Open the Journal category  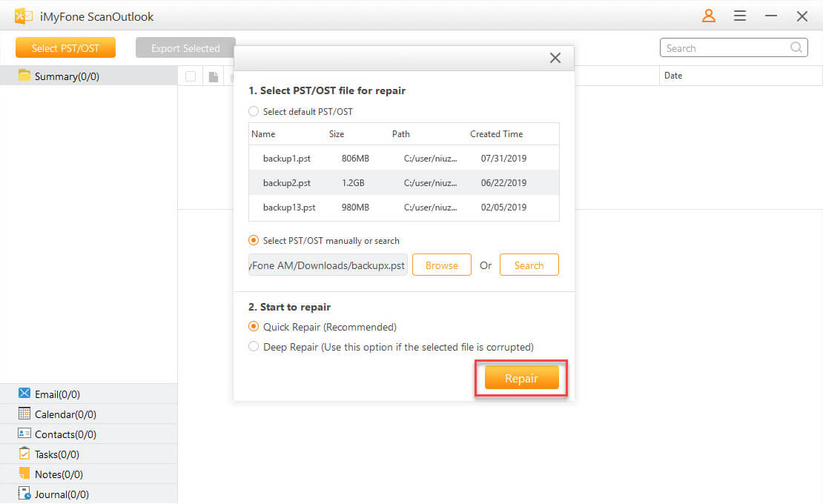(x=62, y=494)
